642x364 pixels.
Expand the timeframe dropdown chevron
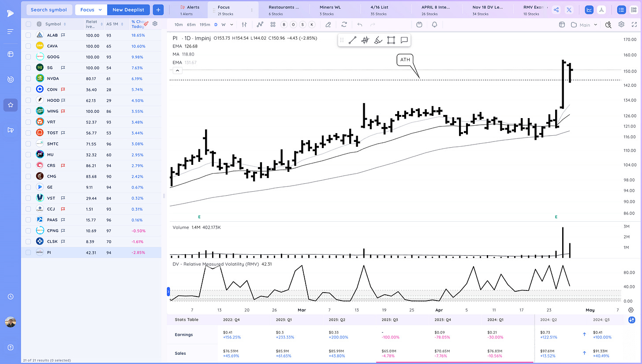[x=232, y=25]
